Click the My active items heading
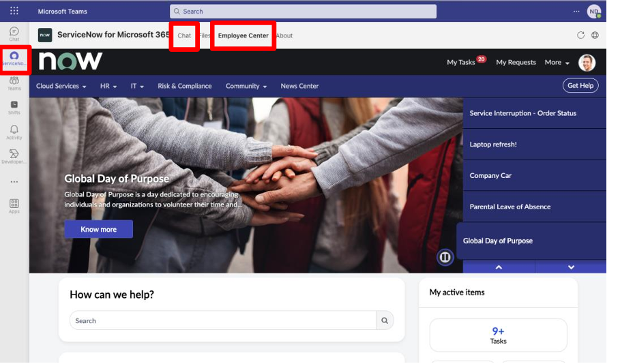 pos(457,292)
